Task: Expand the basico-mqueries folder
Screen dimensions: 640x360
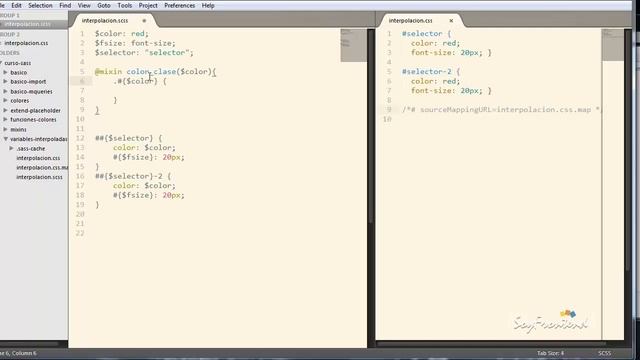Action: [6, 91]
